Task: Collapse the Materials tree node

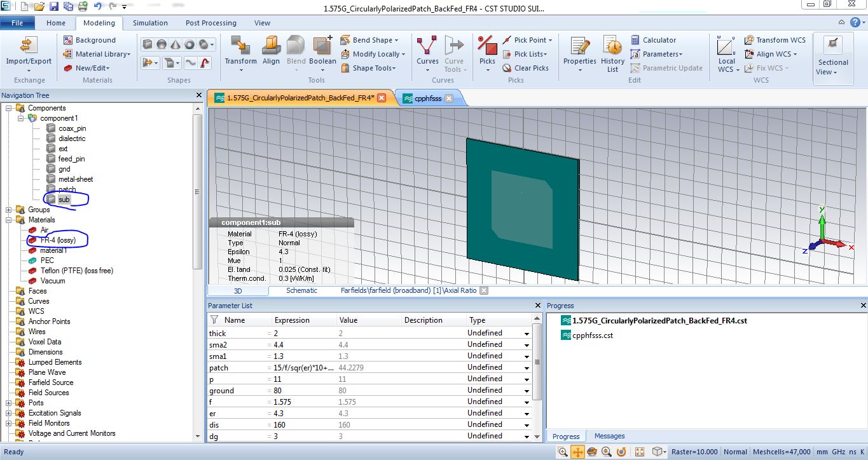Action: pos(10,220)
